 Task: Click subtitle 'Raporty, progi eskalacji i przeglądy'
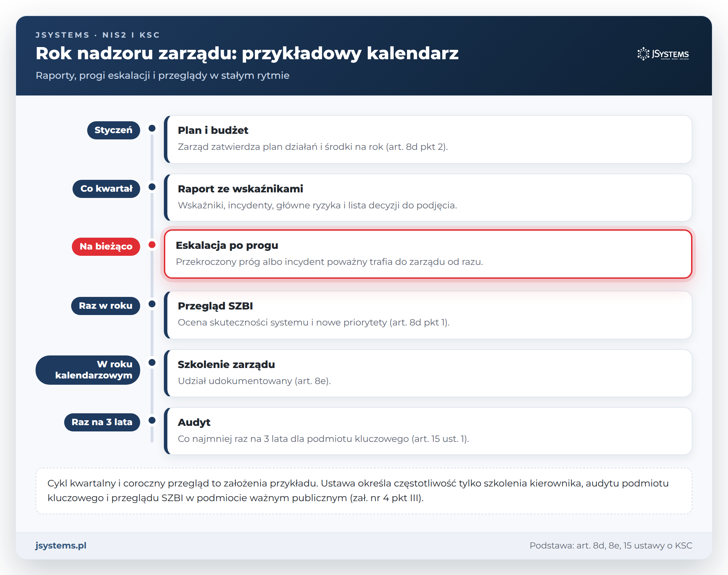[x=121, y=76]
